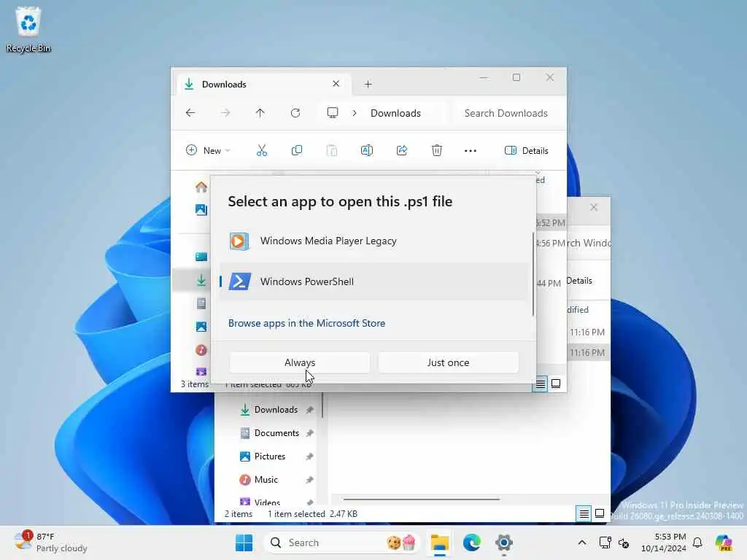Screen dimensions: 747x560
Task: Go up one folder level
Action: click(x=260, y=113)
